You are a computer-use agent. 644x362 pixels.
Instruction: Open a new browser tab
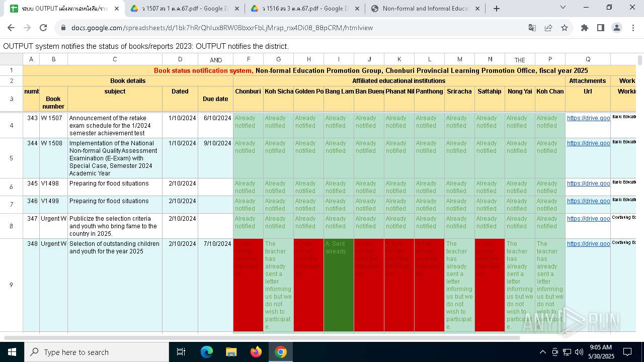click(497, 9)
